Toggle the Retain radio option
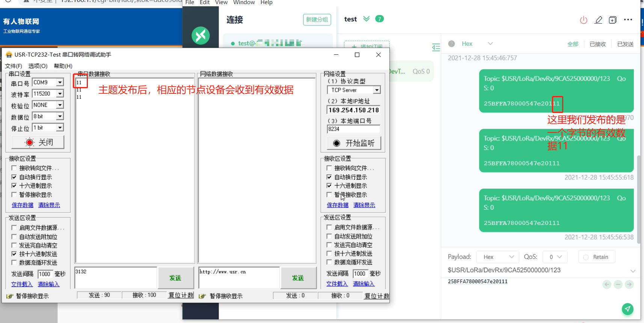The image size is (644, 323). click(586, 257)
